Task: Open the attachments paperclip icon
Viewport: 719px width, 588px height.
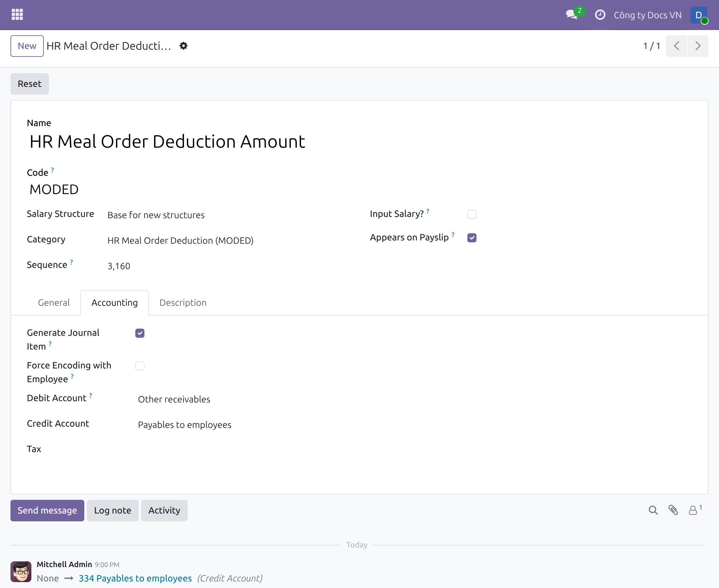Action: point(673,510)
